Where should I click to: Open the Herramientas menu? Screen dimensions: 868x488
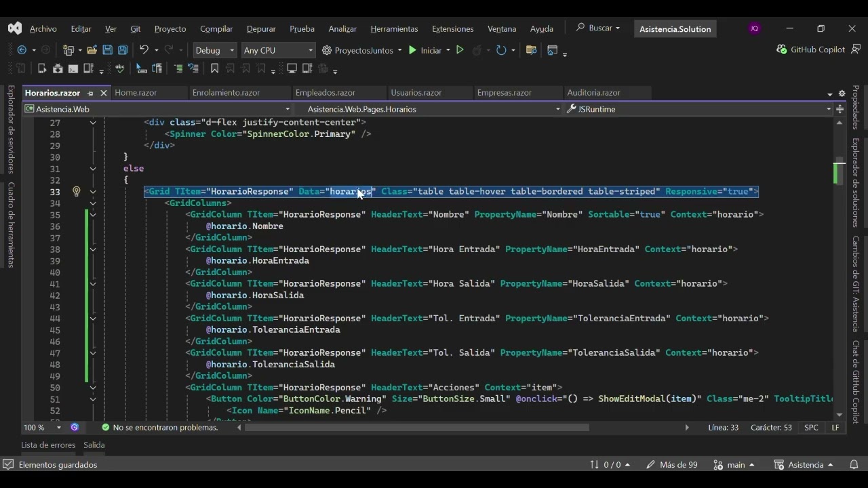coord(394,28)
